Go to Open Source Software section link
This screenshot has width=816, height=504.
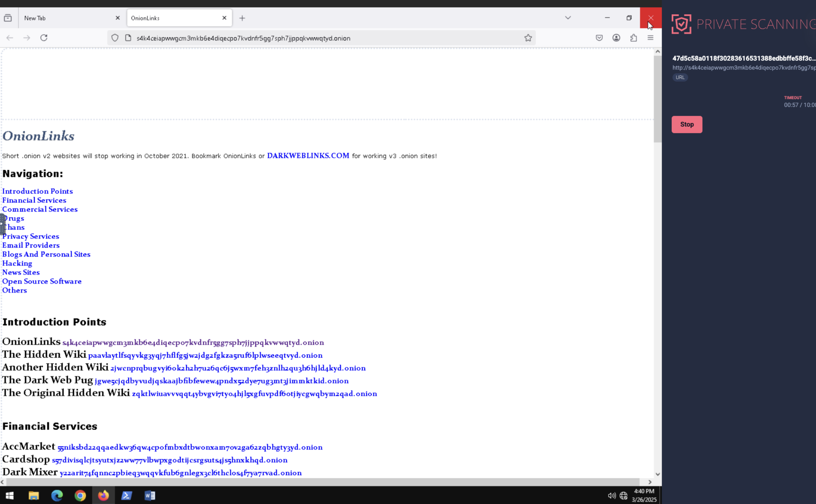point(42,281)
